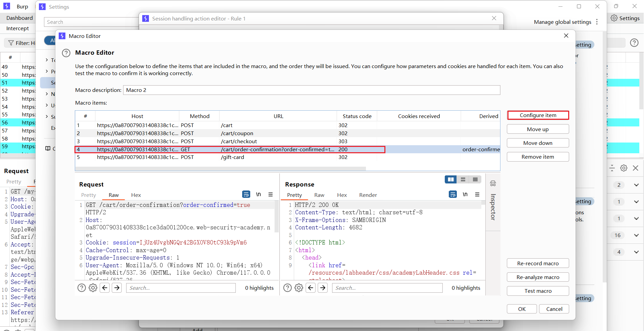Expand inspector section showing count 16

[x=636, y=235]
